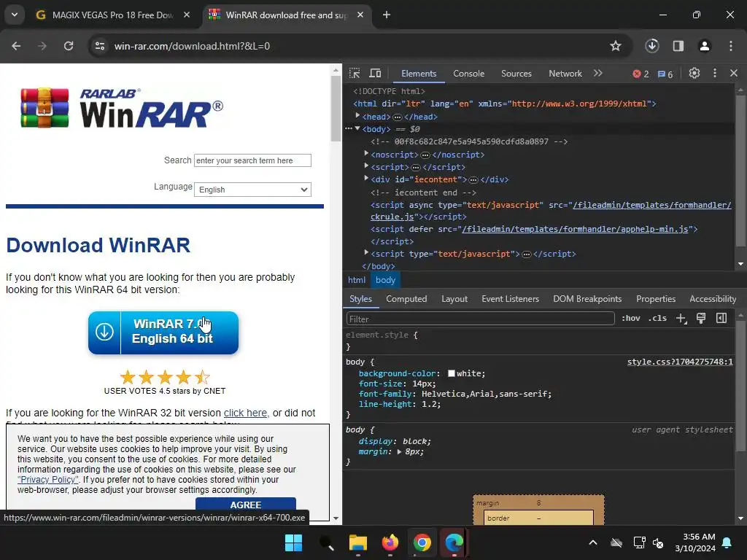Open style.css source link
Viewport: 747px width, 560px height.
tap(680, 362)
